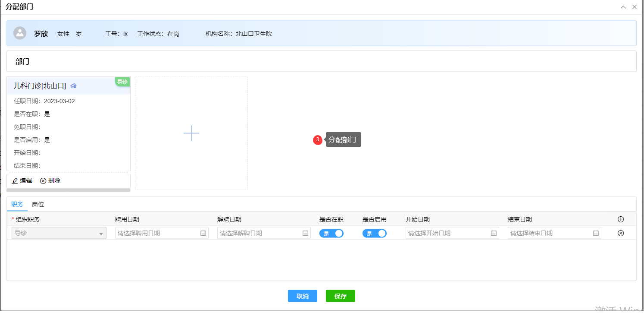Click the 结束日期 column header
644x313 pixels.
click(520, 219)
